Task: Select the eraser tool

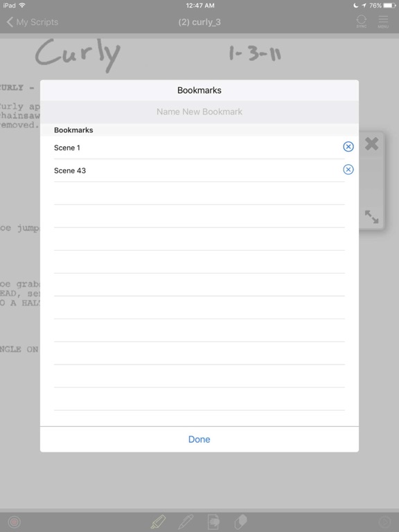Action: [x=240, y=522]
